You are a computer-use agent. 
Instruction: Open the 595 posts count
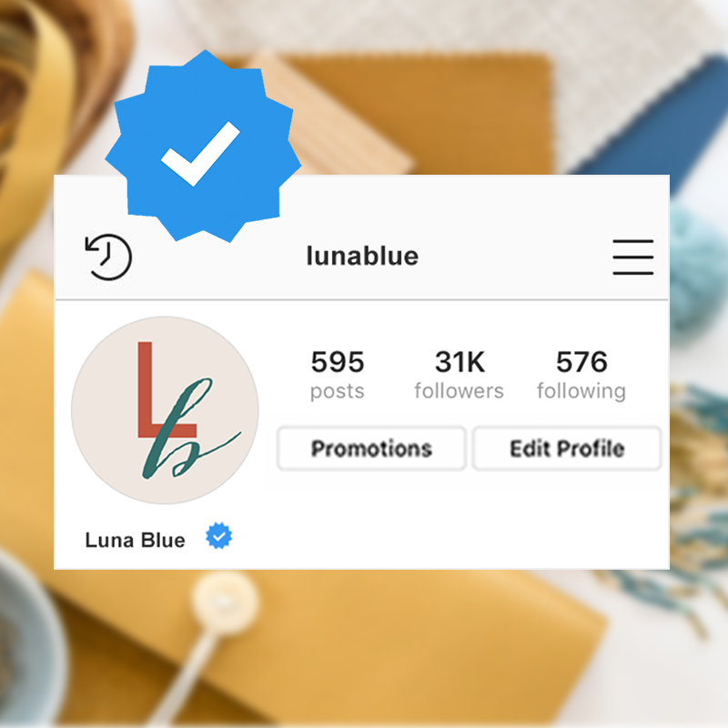click(338, 361)
